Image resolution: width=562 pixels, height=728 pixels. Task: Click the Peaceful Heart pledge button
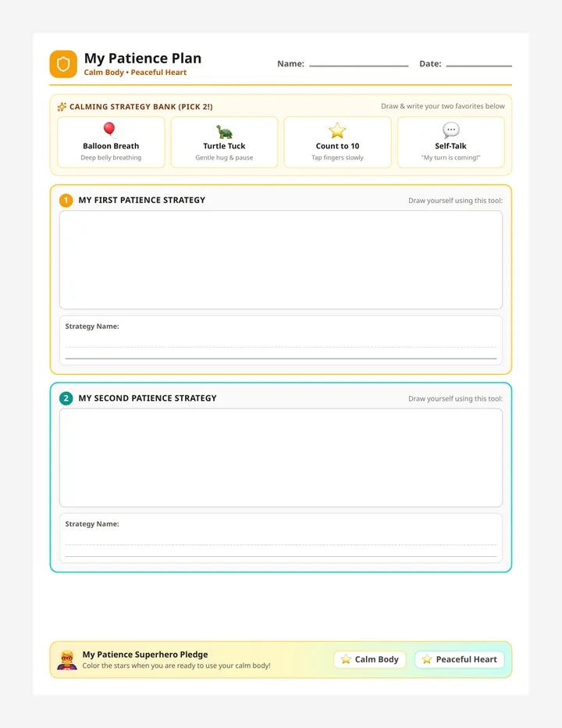460,659
